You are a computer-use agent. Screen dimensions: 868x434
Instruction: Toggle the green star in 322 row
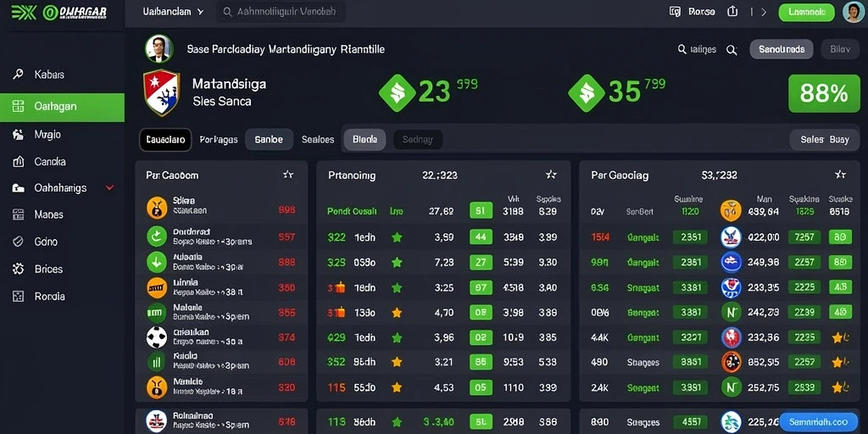click(397, 237)
